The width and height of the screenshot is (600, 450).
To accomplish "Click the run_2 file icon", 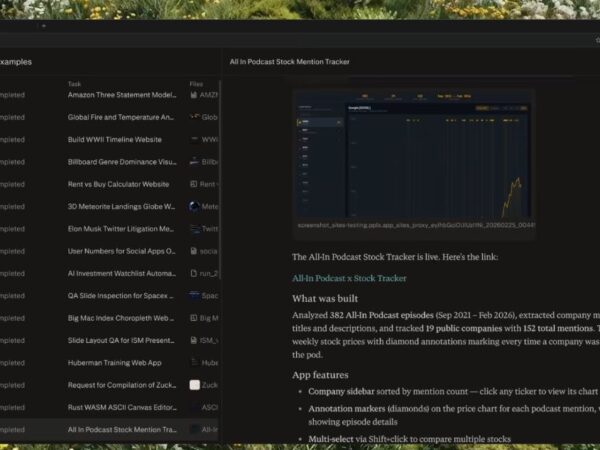I will tap(194, 273).
